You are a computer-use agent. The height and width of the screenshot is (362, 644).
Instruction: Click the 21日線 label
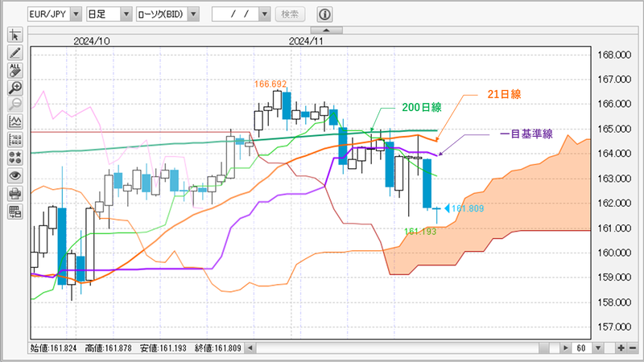505,94
